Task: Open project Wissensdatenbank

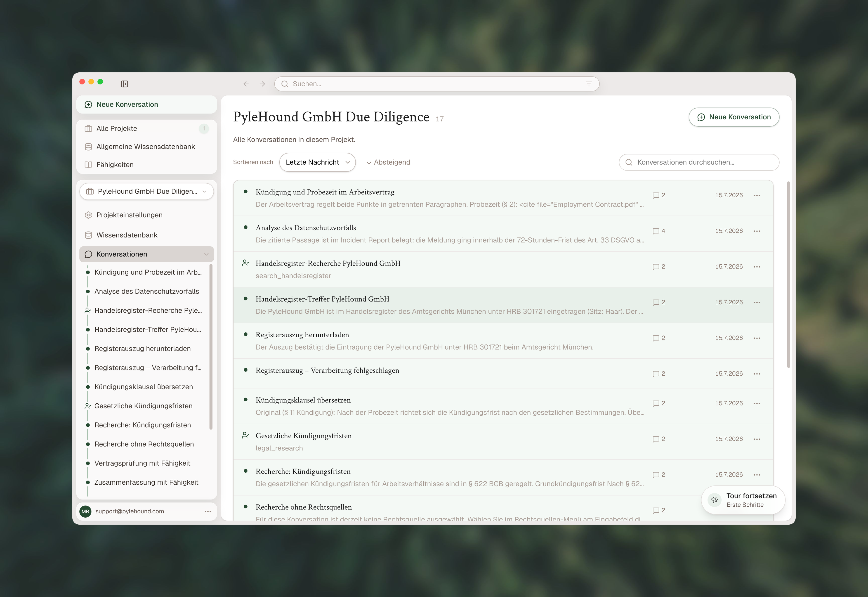Action: [146, 235]
